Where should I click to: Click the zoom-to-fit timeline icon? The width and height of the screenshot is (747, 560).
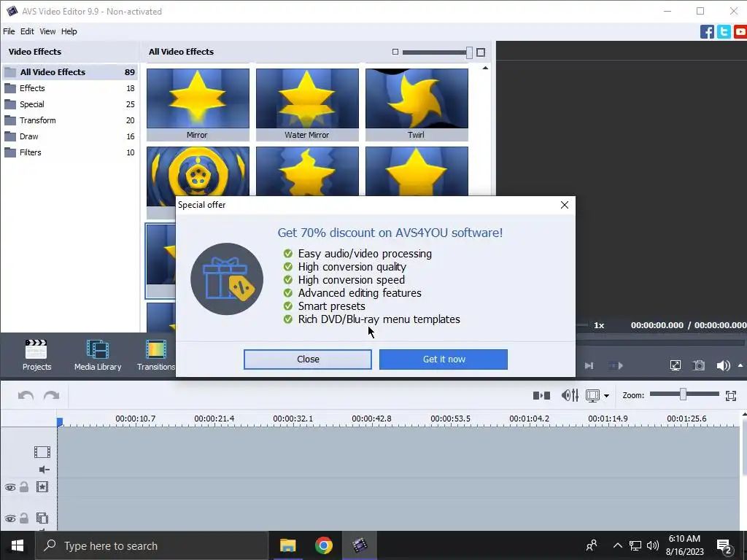pos(731,395)
